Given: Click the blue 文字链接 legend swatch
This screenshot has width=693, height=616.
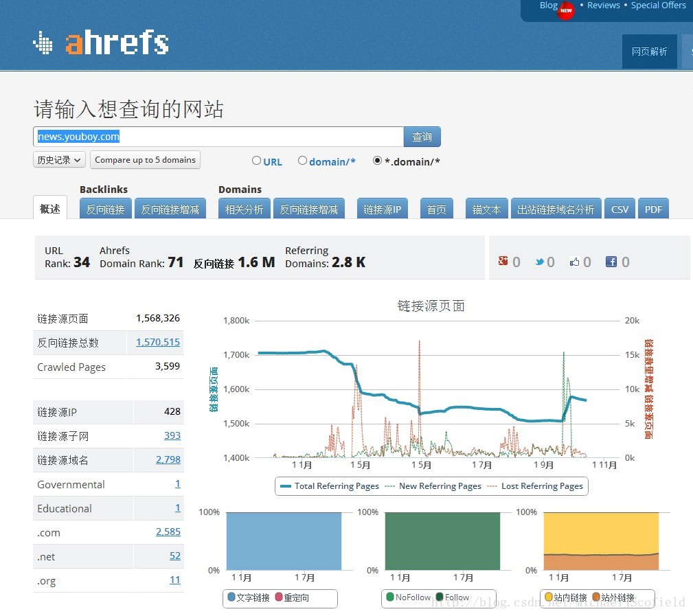Looking at the screenshot, I should click(x=231, y=597).
